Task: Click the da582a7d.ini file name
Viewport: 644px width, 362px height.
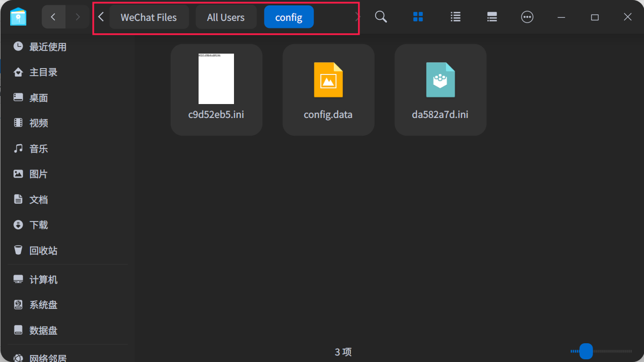Action: [440, 115]
